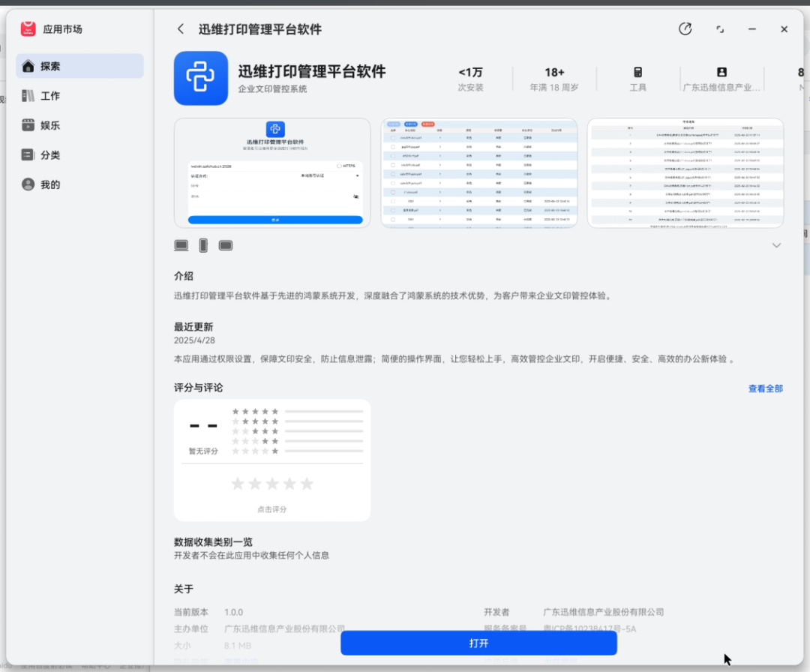The height and width of the screenshot is (672, 810).
Task: Click the 查看全部 reviews link
Action: (765, 388)
